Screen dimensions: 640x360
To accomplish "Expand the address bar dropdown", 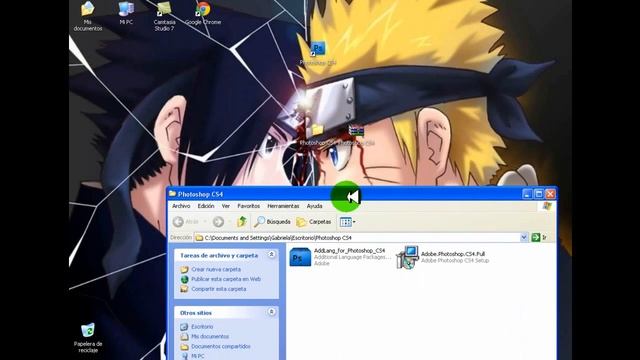I will coord(524,238).
